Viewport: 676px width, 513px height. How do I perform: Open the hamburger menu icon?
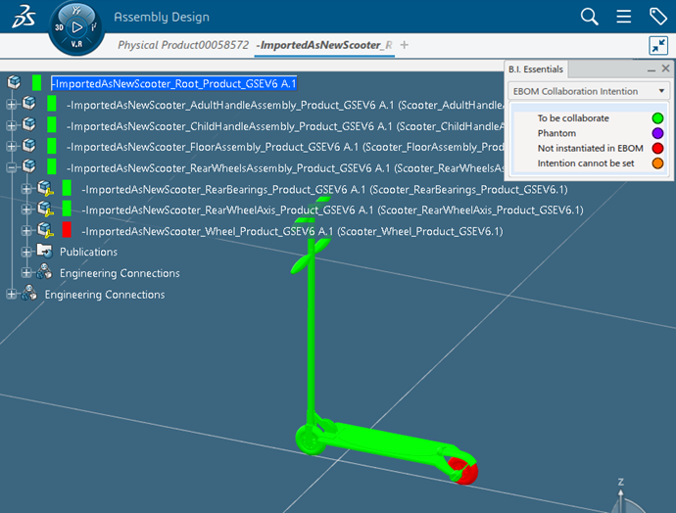623,16
